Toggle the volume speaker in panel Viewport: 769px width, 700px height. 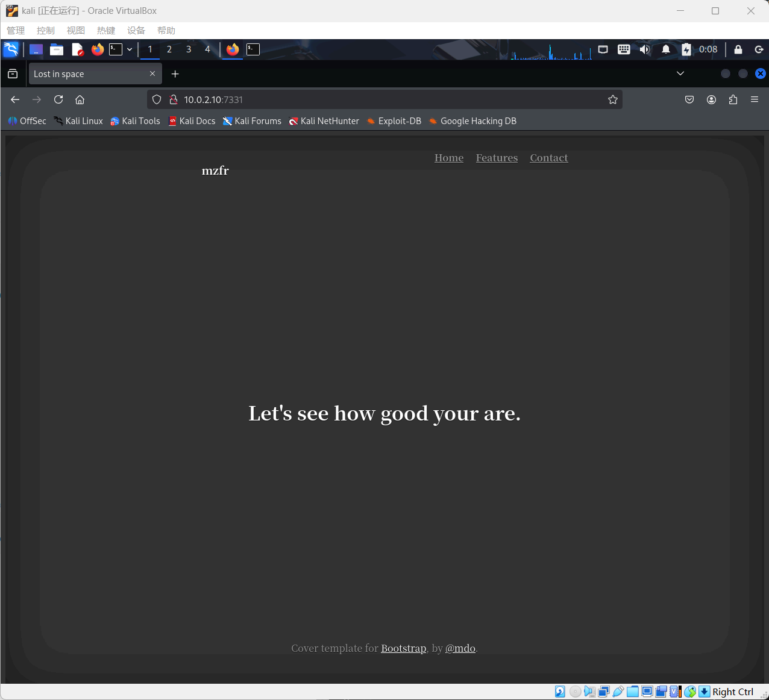tap(645, 49)
